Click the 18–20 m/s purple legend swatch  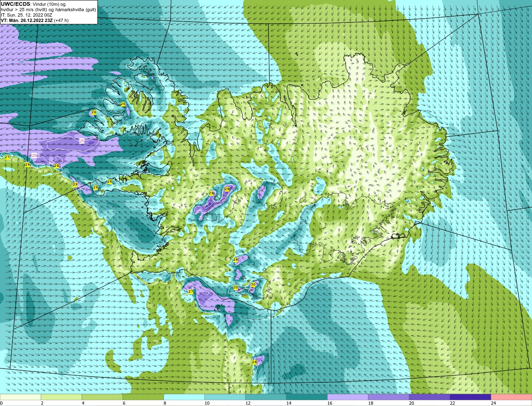(389, 397)
